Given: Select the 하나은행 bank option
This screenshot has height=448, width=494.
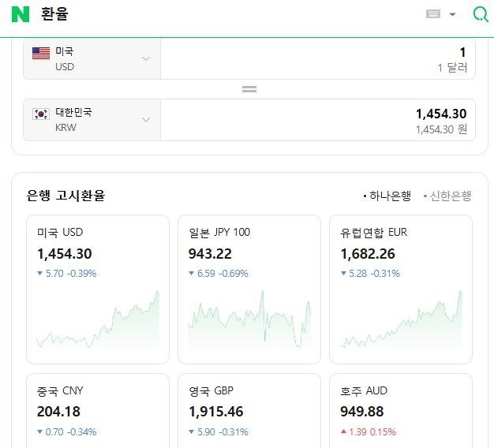Looking at the screenshot, I should tap(387, 196).
